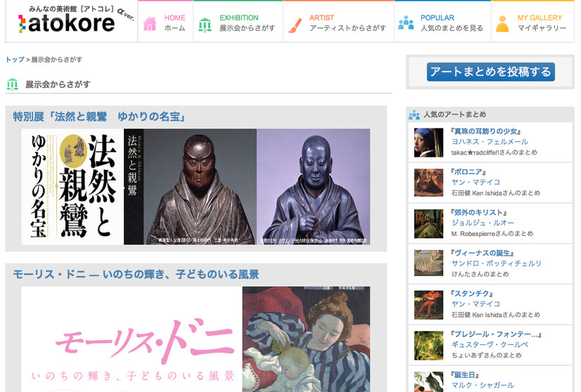Click the M. Robespierreさんのまとめ text
The height and width of the screenshot is (392, 581).
pos(492,233)
